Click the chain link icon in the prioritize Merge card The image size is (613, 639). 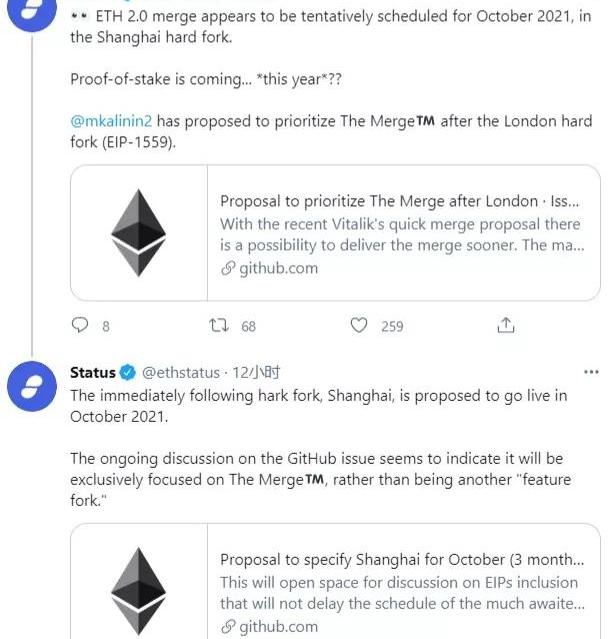pyautogui.click(x=228, y=268)
